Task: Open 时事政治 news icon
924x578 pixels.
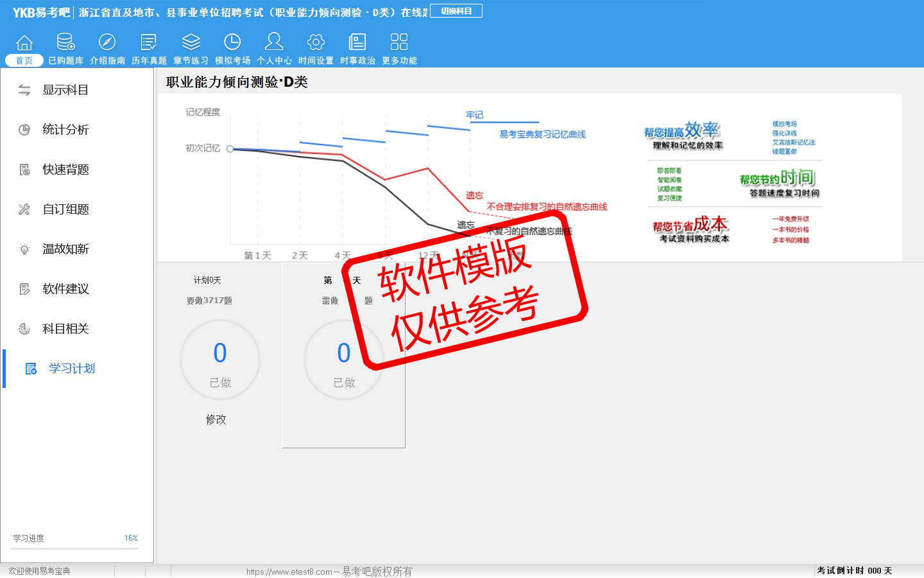Action: pos(357,43)
